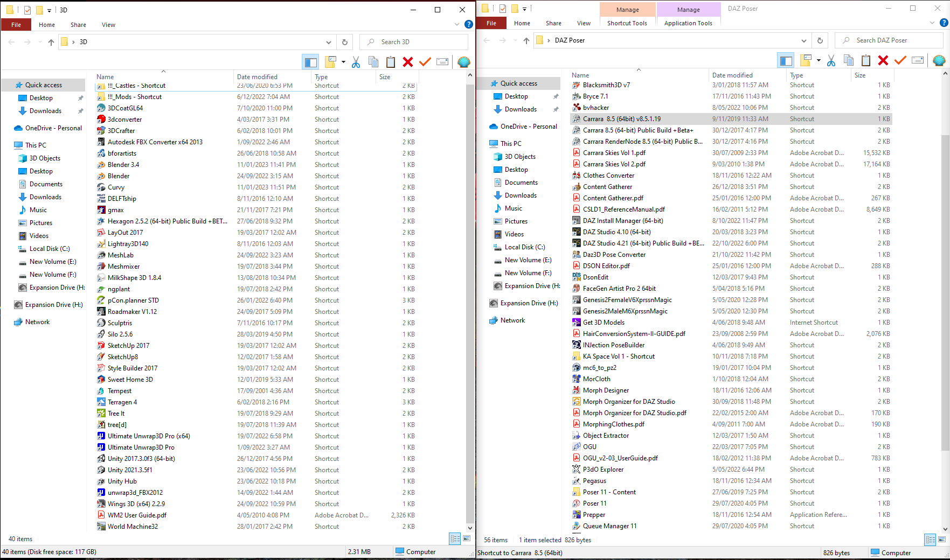Click the clipboard Paste icon in DAZ Poser window

[866, 60]
